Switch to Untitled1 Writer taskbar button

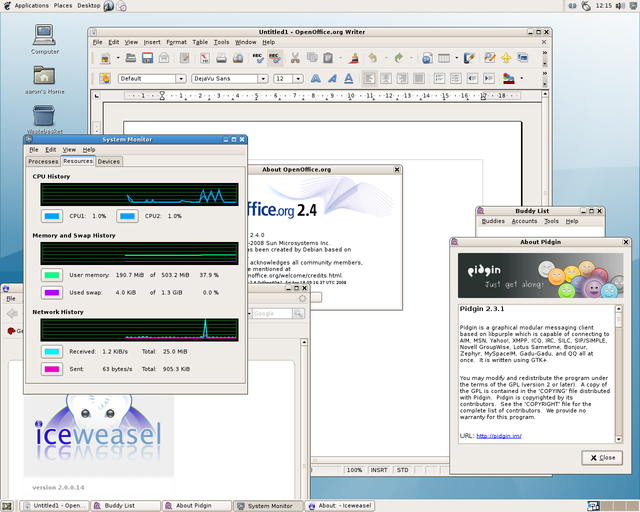point(54,505)
